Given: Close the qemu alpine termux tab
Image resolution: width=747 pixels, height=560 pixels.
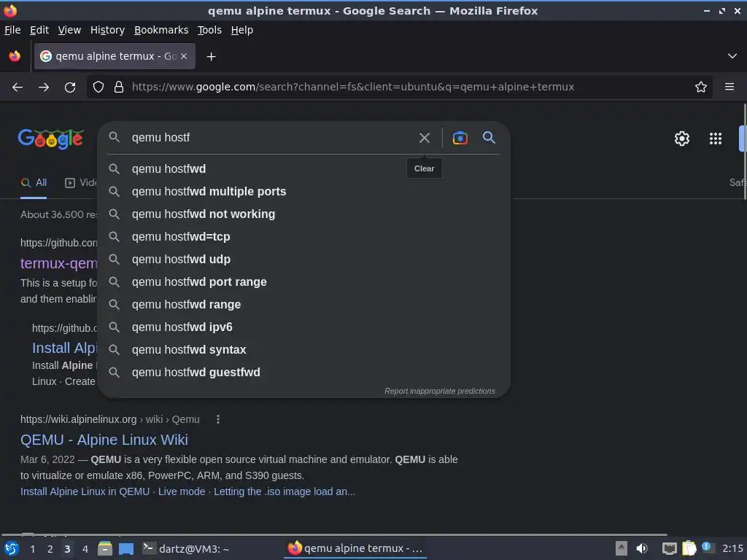Looking at the screenshot, I should click(x=184, y=56).
